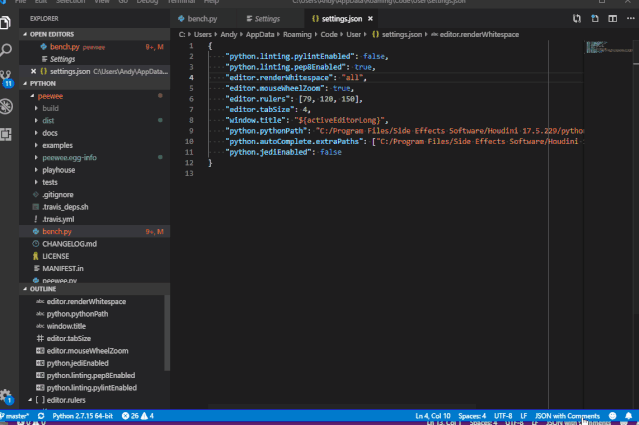Click the User breadcrumb segment
This screenshot has width=639, height=425.
353,35
